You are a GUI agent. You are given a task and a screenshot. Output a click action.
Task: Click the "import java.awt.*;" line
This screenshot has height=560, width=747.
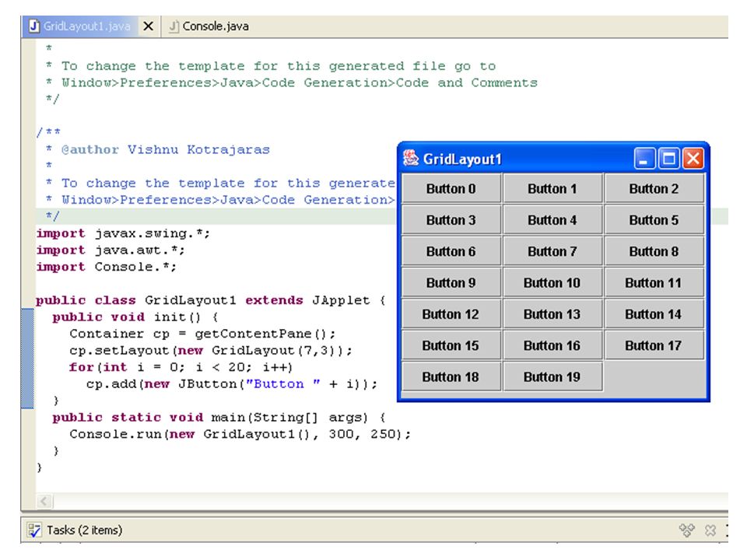tap(110, 250)
